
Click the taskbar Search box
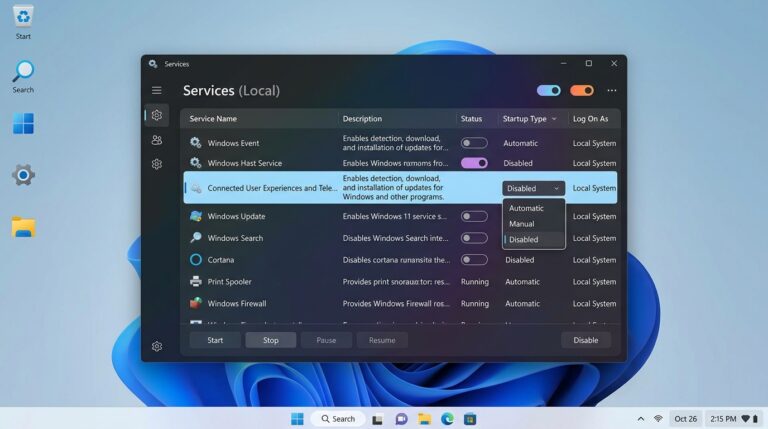(338, 419)
